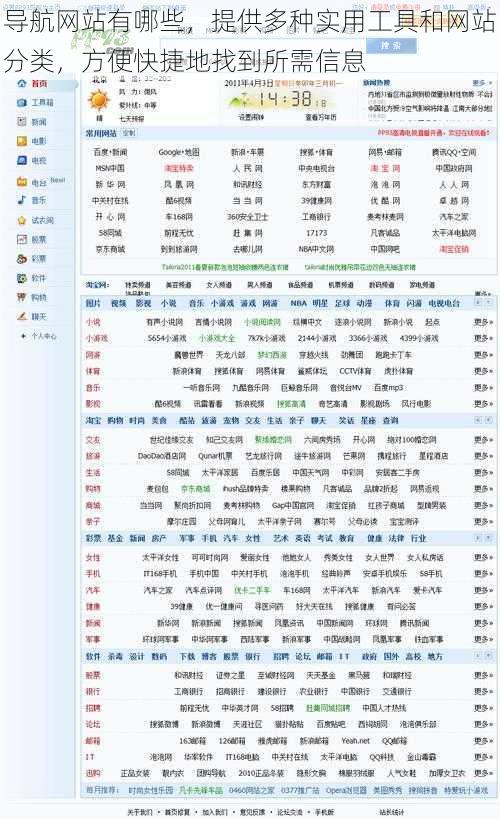Open the 首页 home icon in sidebar
The width and height of the screenshot is (500, 819).
tap(21, 84)
